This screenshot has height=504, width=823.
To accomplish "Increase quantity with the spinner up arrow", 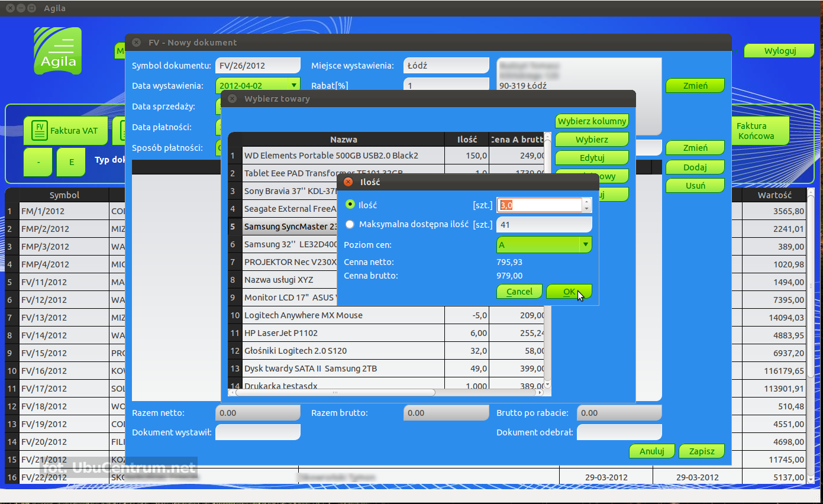I will coord(586,202).
